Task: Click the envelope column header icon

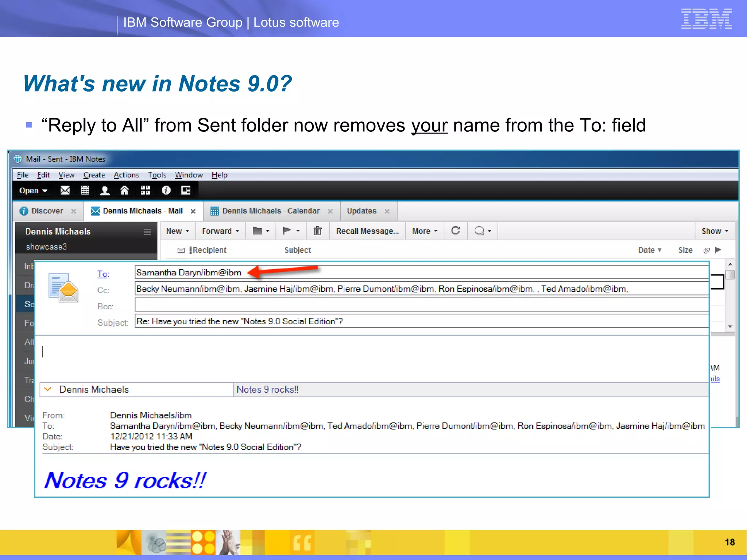Action: [x=181, y=250]
